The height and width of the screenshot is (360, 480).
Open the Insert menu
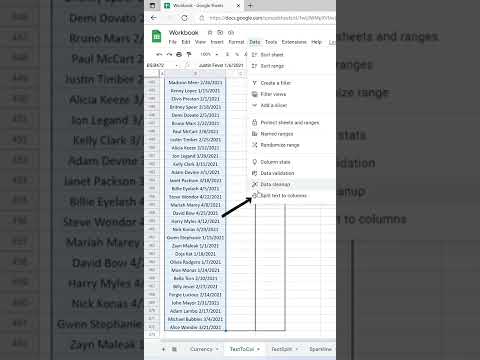click(x=217, y=42)
